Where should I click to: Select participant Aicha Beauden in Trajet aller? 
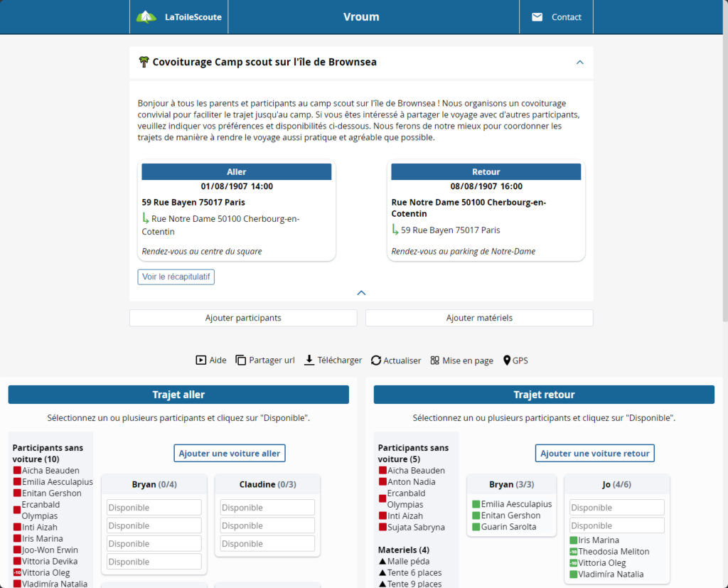50,471
